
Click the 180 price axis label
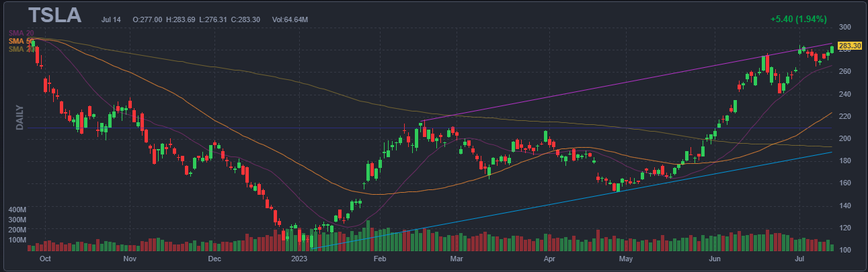844,161
